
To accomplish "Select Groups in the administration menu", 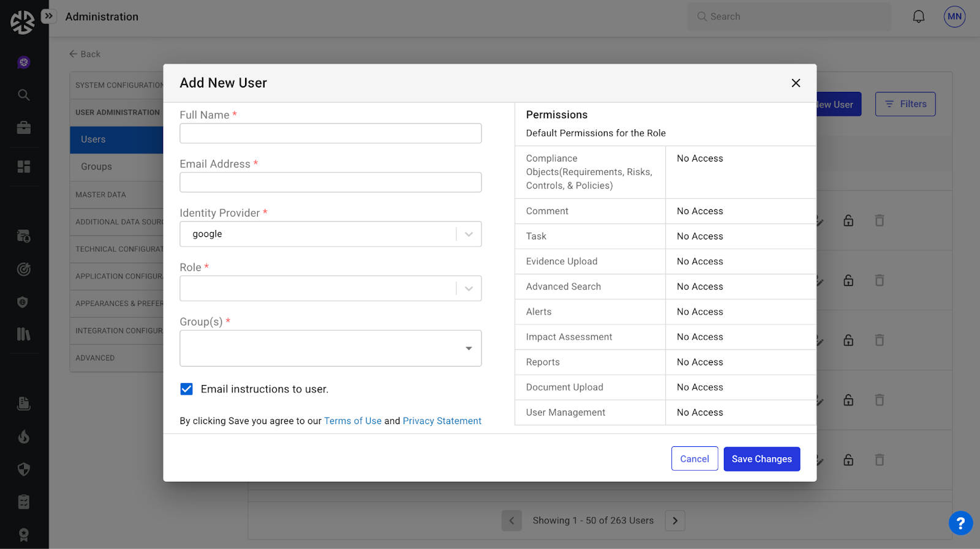I will pos(97,166).
